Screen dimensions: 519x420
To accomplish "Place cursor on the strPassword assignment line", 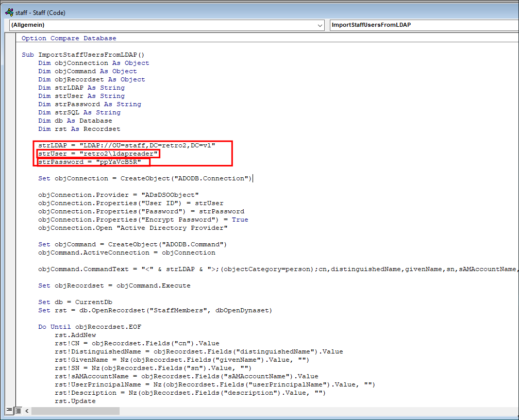I will point(90,162).
